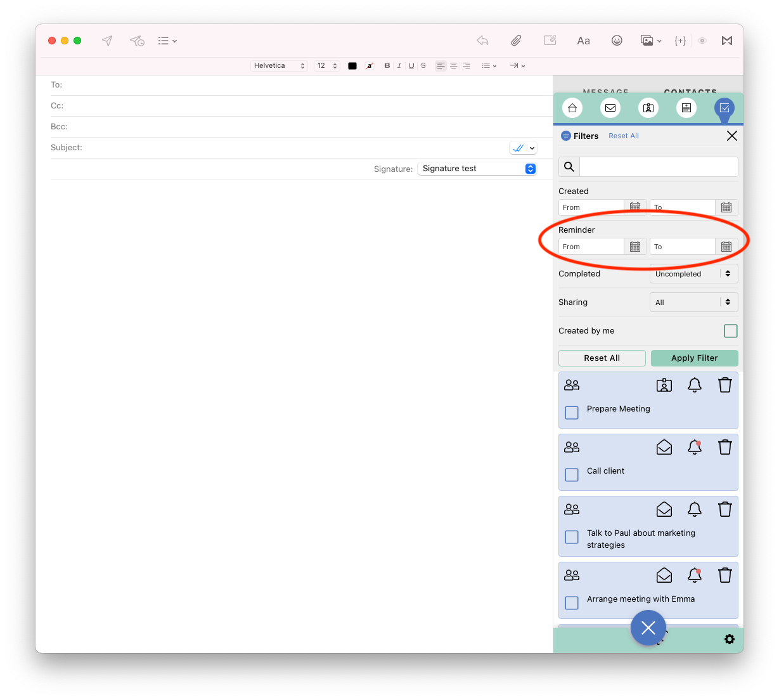779x700 pixels.
Task: Open linked contact for Prepare Meeting task
Action: pyautogui.click(x=664, y=385)
